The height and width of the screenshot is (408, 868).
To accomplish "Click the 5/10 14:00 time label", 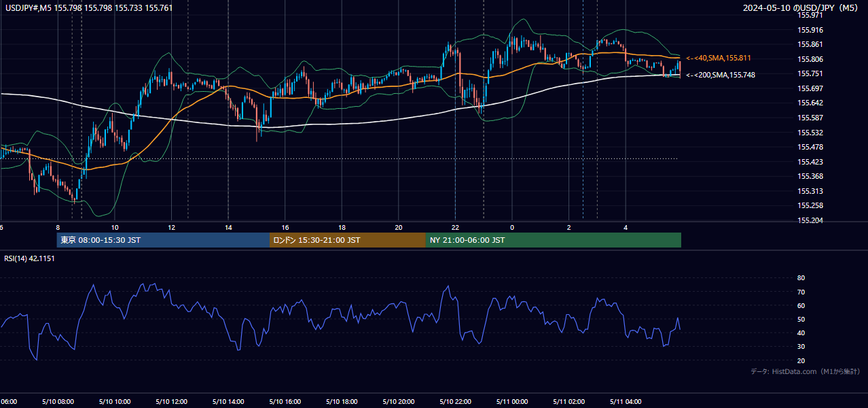I will pos(228,402).
